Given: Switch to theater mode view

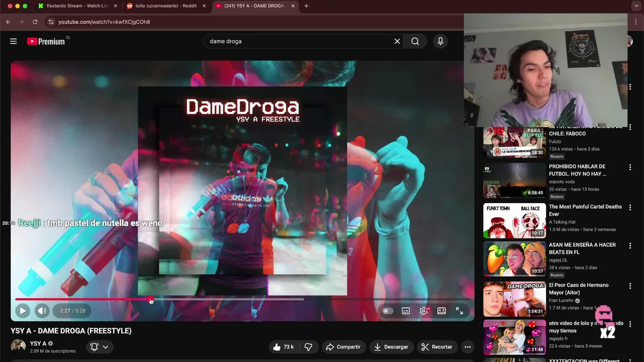Looking at the screenshot, I should tap(441, 311).
